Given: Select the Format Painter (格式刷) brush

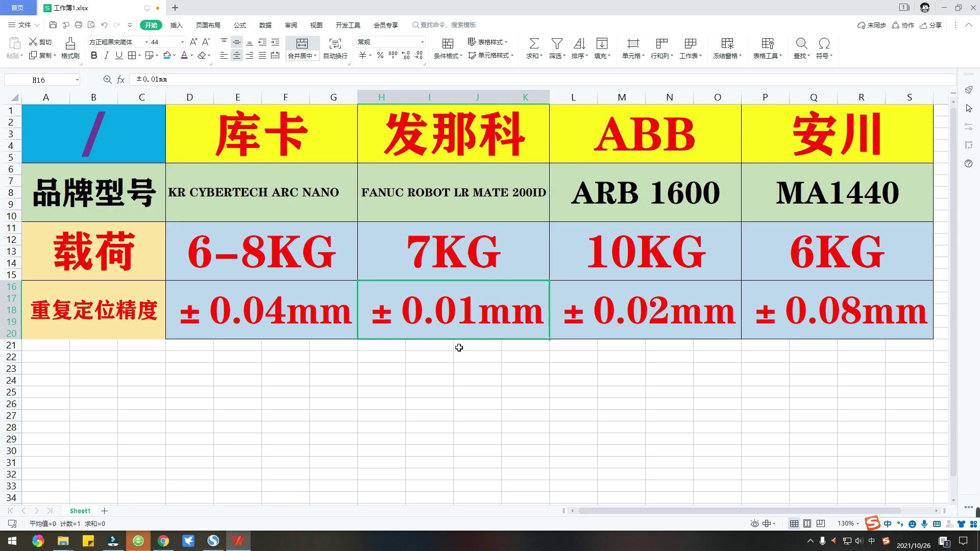Looking at the screenshot, I should 70,48.
